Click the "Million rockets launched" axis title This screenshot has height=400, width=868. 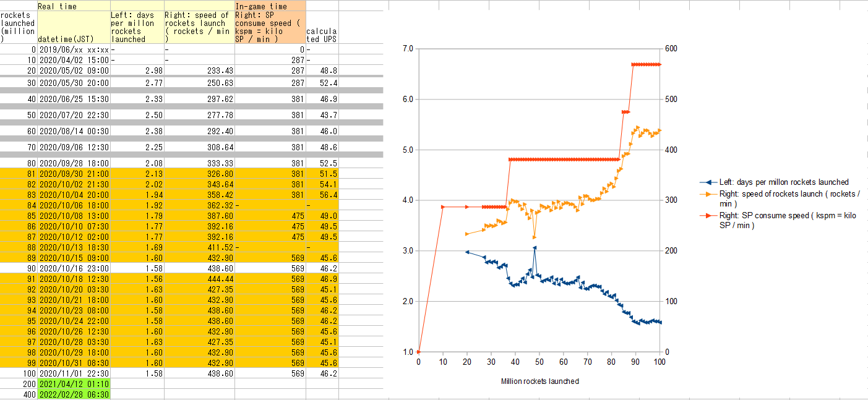[x=539, y=381]
